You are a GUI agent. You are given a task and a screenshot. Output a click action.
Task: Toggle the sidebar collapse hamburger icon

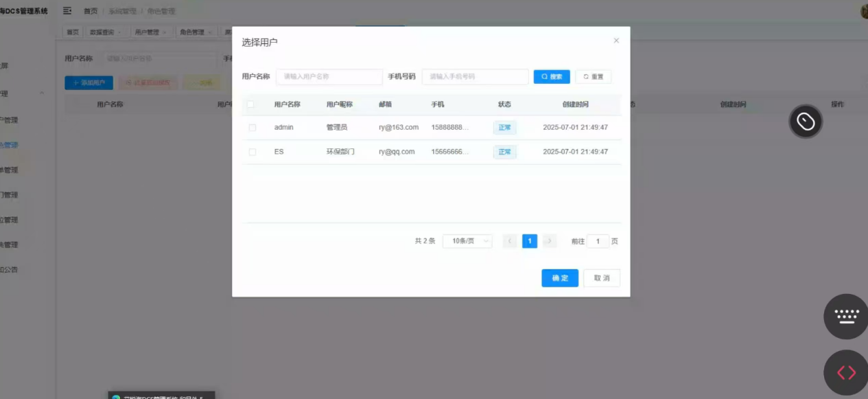tap(67, 11)
